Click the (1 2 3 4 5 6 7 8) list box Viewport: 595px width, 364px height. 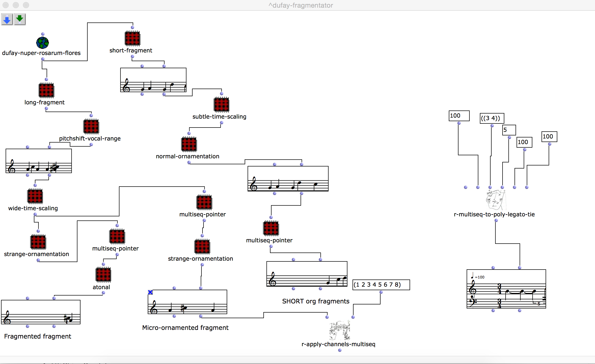pos(381,285)
